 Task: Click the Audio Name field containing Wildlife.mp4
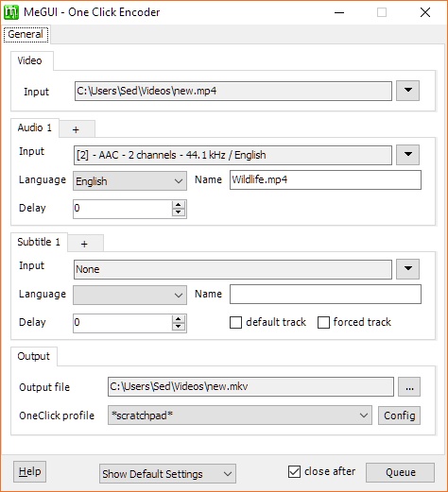[x=325, y=180]
